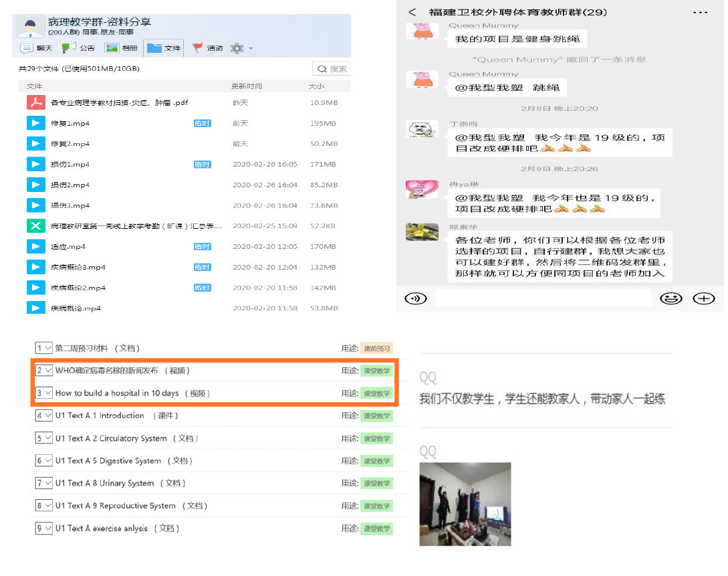728x576 pixels.
Task: Go back using the chat's left arrow
Action: tap(412, 12)
